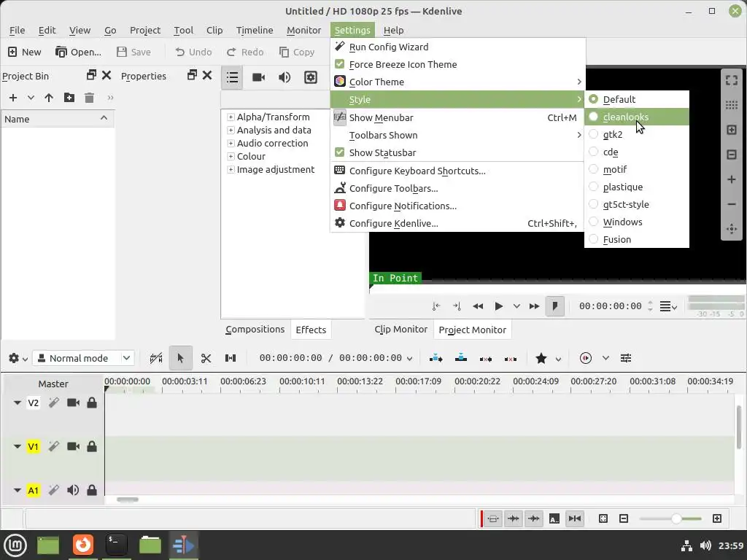Click Configure Keyboard Shortcuts entry
Viewport: 747px width, 560px height.
click(x=457, y=171)
